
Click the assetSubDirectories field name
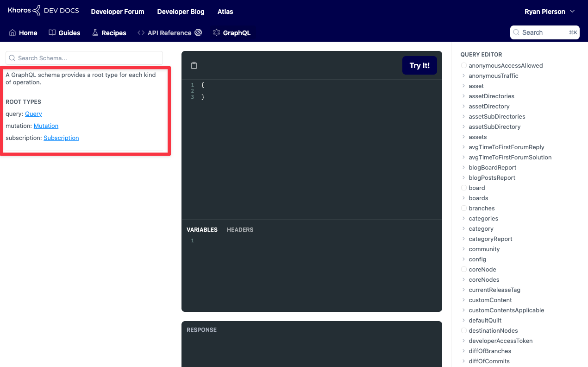[497, 117]
